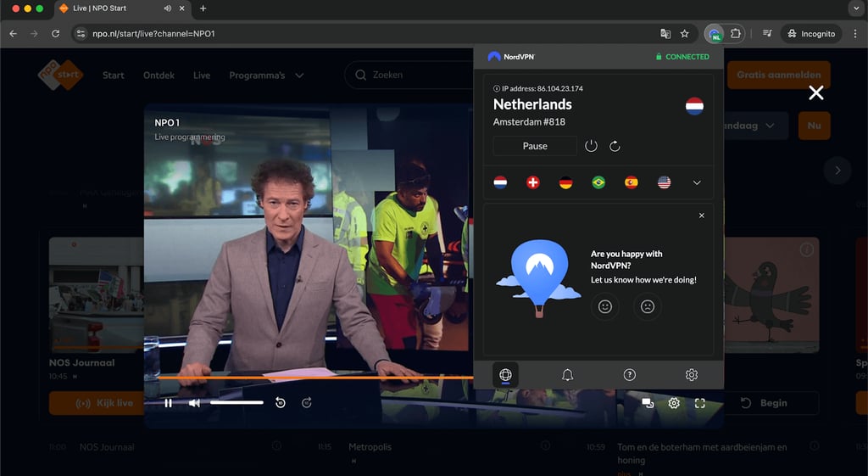Enter fullscreen video mode

pos(699,403)
